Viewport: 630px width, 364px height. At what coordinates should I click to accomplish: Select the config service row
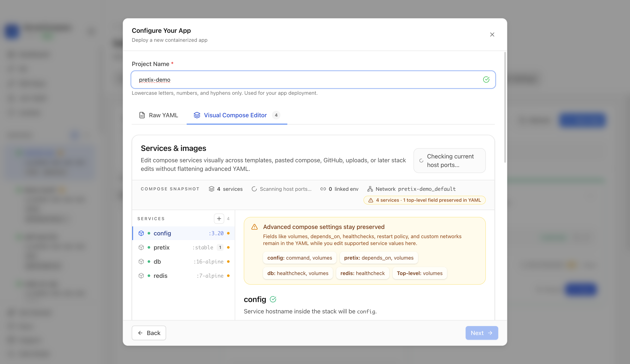pyautogui.click(x=183, y=233)
